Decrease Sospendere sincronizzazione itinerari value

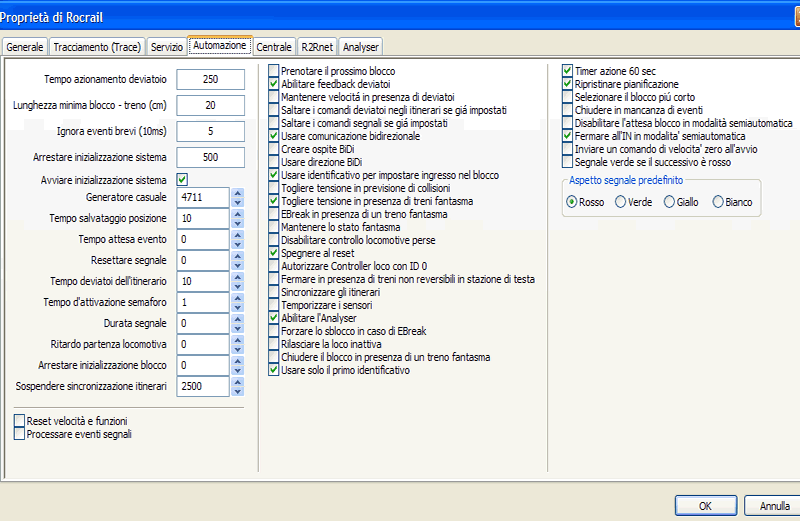point(238,392)
